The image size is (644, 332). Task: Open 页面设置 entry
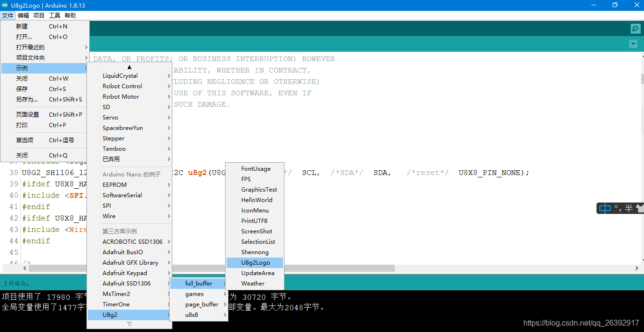tap(45, 115)
